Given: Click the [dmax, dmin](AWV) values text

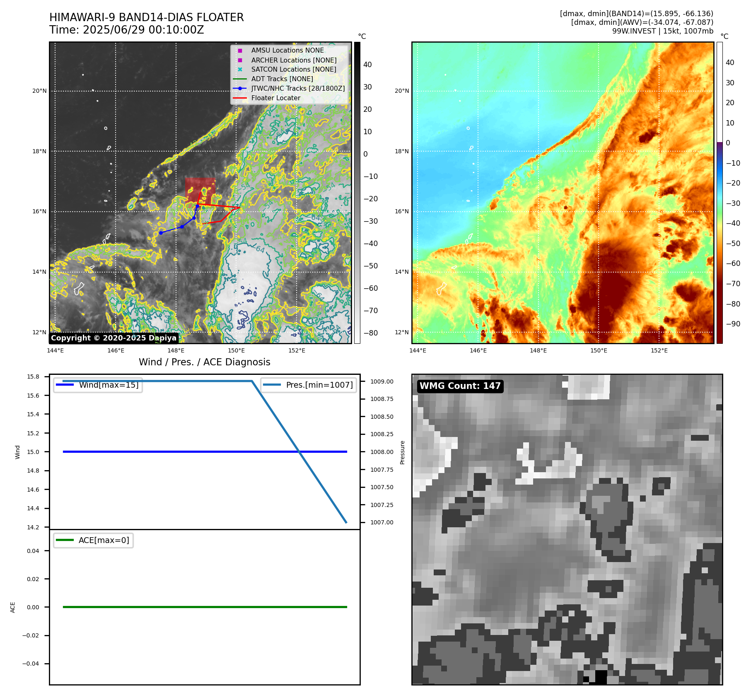Looking at the screenshot, I should click(x=642, y=22).
